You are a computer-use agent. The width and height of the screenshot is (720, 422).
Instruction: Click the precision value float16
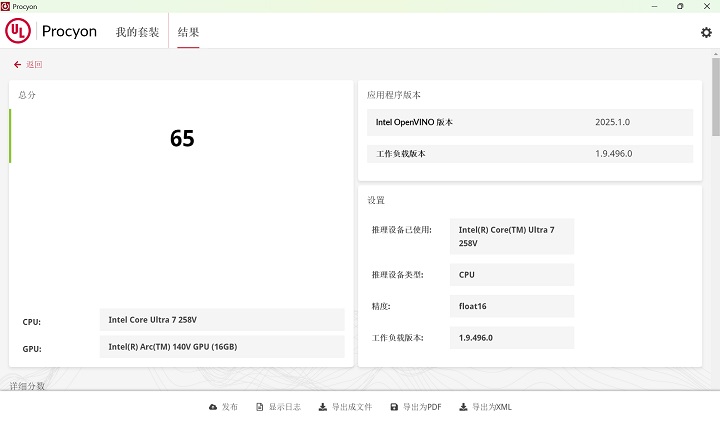[512, 306]
